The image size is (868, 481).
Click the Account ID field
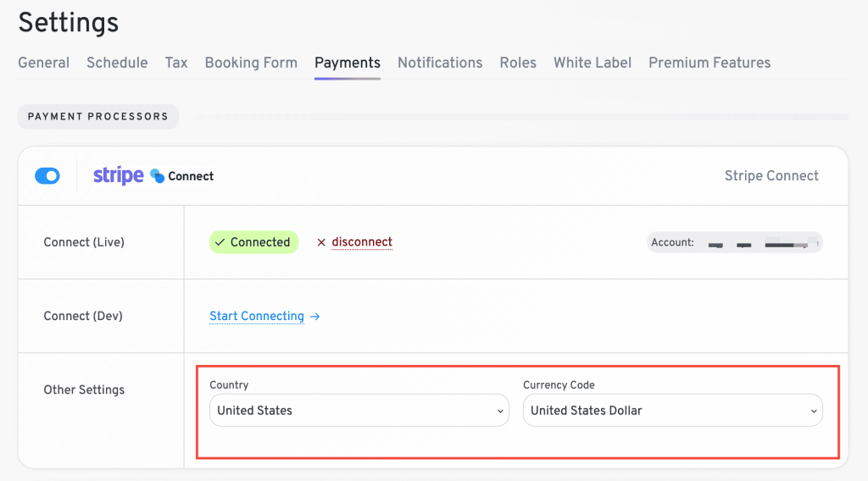735,243
